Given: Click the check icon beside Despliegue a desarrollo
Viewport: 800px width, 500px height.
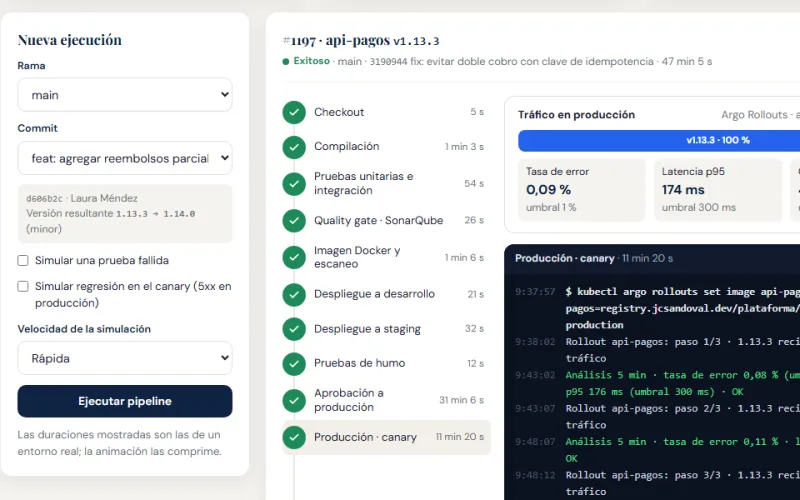Looking at the screenshot, I should click(294, 294).
